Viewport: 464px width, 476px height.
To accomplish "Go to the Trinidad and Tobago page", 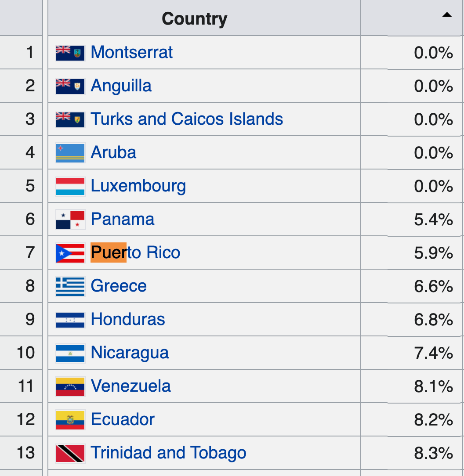I will 168,453.
